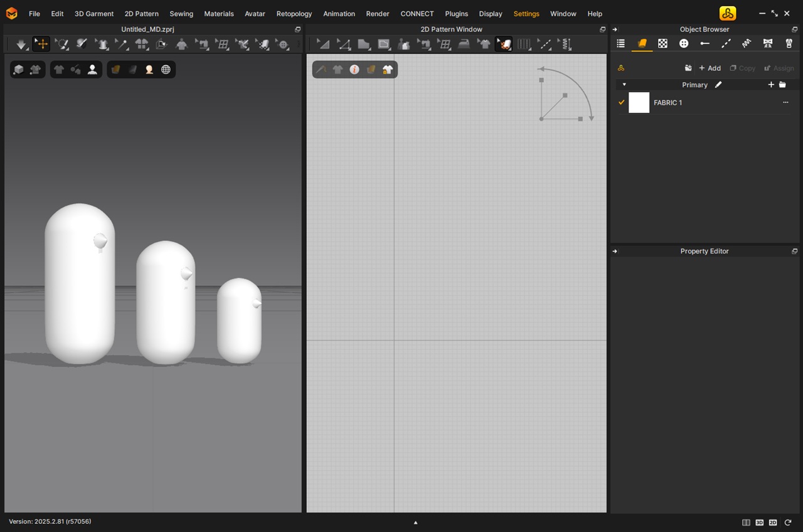Image resolution: width=803 pixels, height=532 pixels.
Task: Collapse the Primary fabric group
Action: coord(624,85)
